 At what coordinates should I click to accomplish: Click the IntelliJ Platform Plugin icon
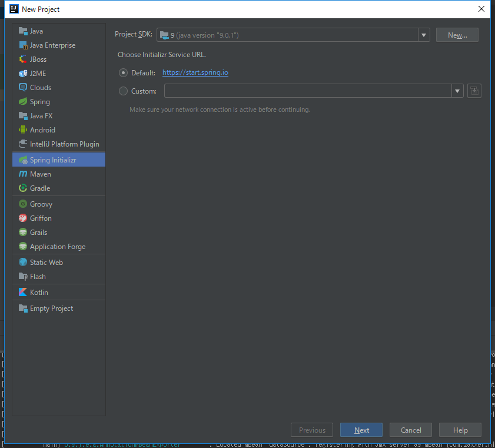tap(23, 144)
